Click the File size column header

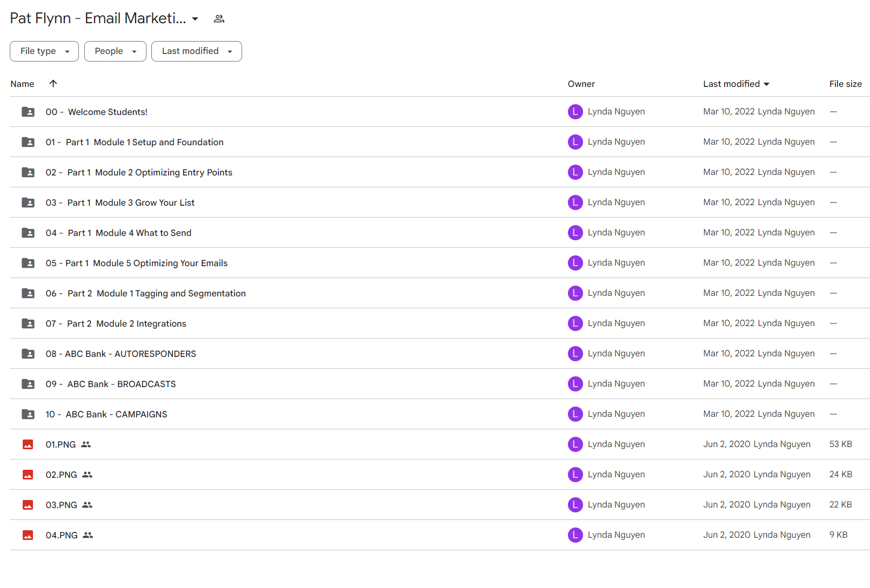[x=845, y=84]
